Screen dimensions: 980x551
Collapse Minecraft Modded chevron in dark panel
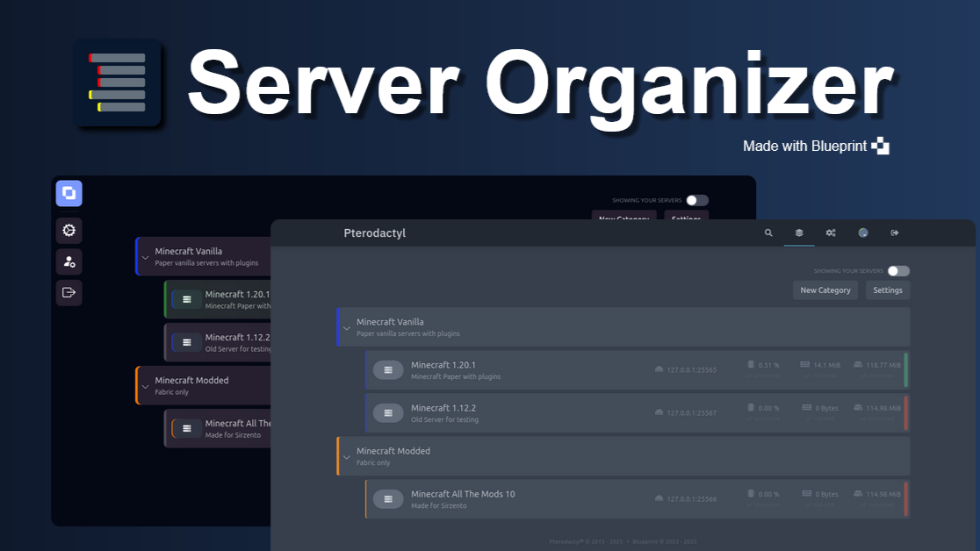coord(146,385)
